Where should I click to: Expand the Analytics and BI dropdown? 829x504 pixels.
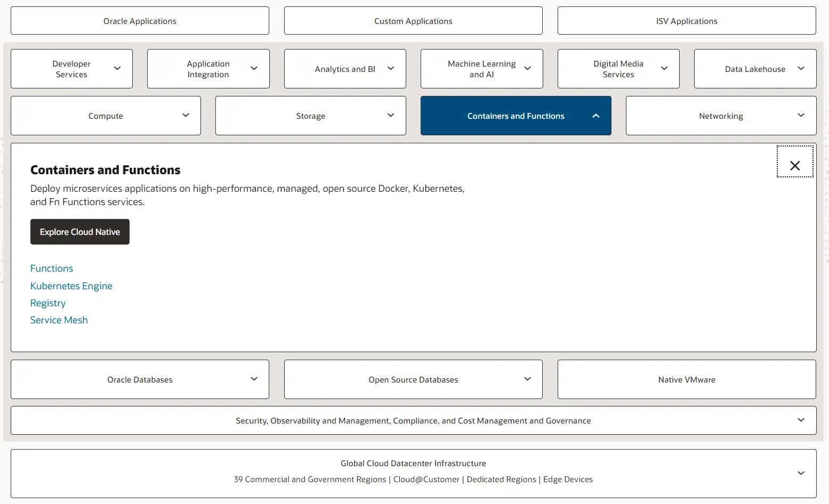click(x=345, y=69)
